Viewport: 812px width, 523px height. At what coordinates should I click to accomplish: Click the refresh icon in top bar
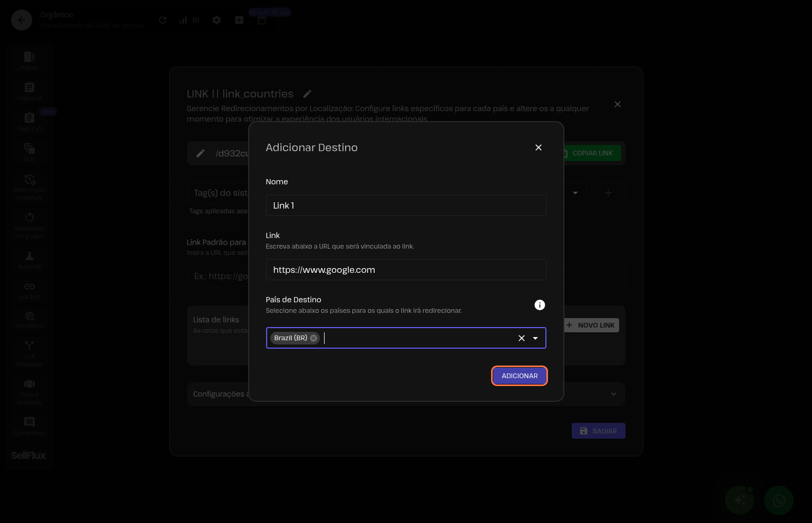pos(163,20)
